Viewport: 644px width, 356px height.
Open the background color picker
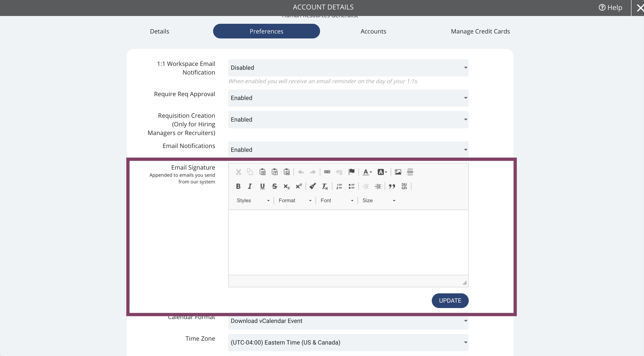[382, 172]
